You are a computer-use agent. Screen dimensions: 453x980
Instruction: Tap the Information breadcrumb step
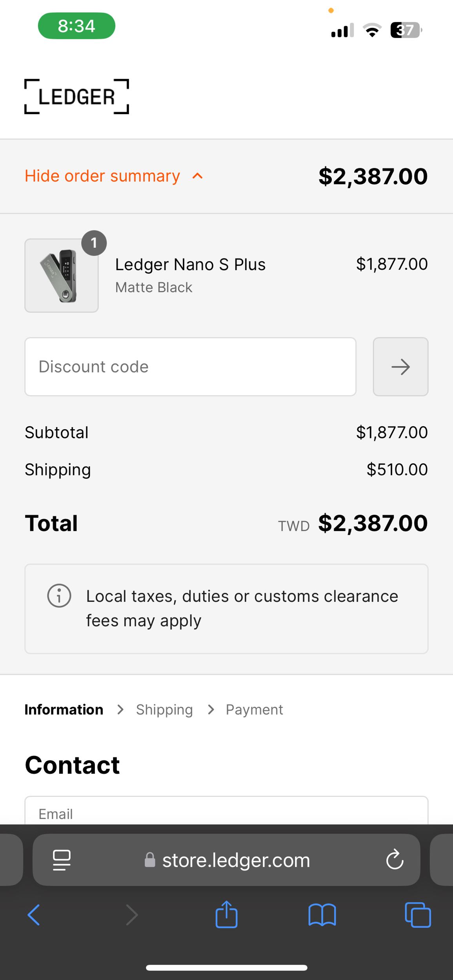[64, 710]
